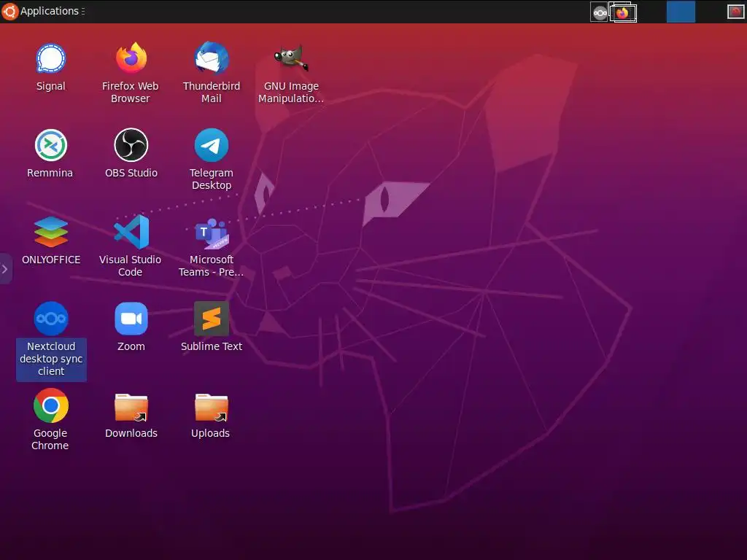
Task: Open the Applications menu
Action: [50, 11]
